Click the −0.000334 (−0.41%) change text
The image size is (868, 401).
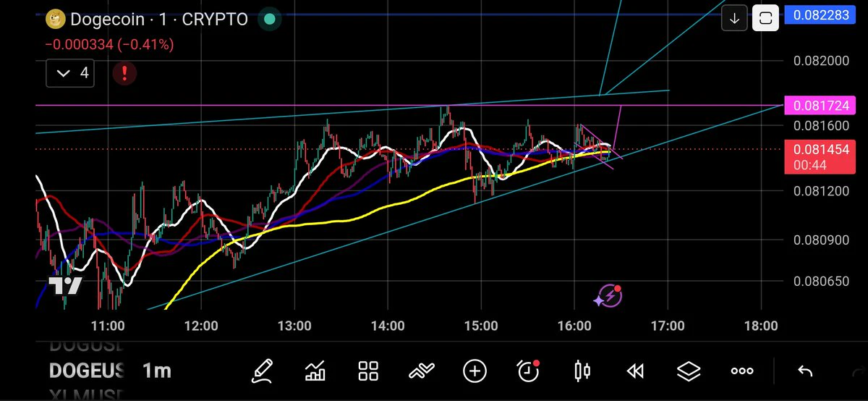click(109, 45)
